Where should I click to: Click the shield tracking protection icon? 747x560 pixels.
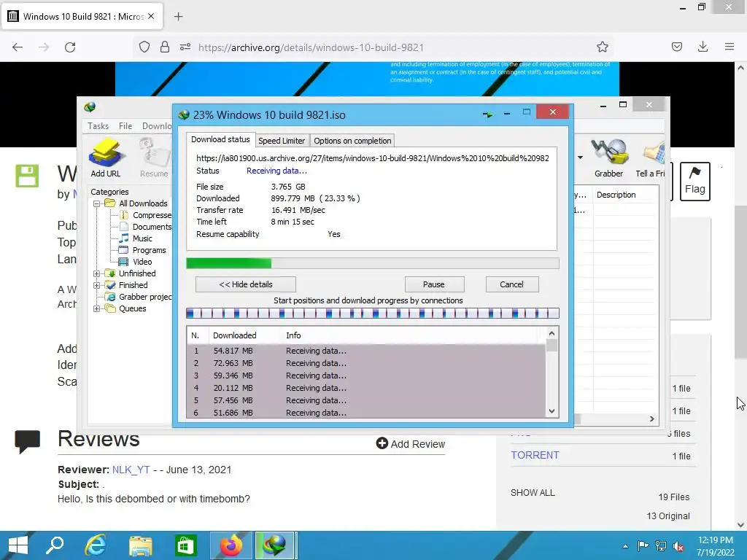coord(144,47)
